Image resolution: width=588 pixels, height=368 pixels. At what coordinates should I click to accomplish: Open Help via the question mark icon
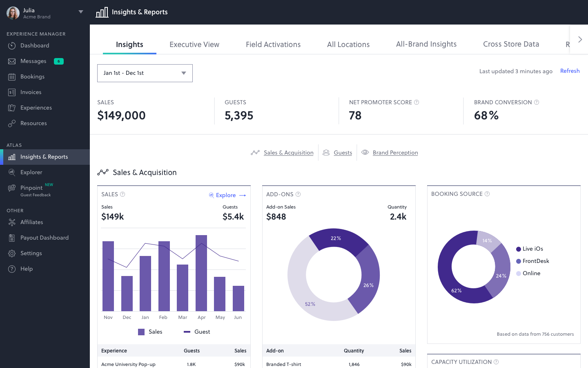(13, 269)
